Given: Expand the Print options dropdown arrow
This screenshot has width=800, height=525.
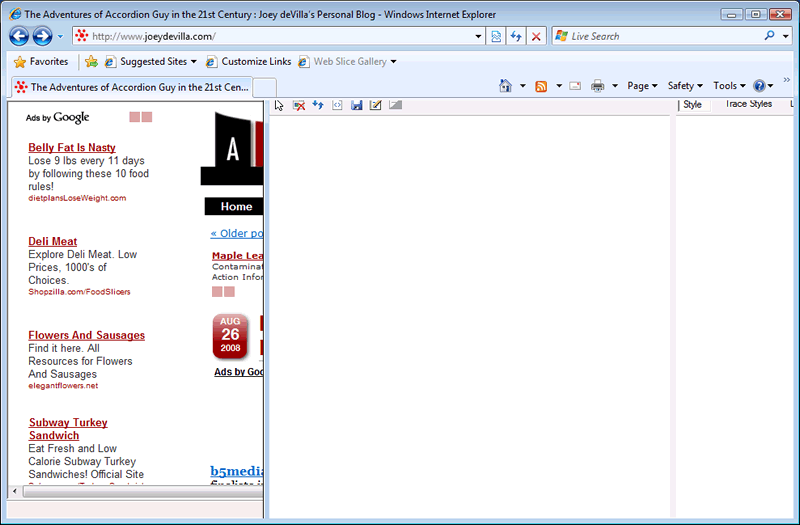Looking at the screenshot, I should [x=615, y=86].
